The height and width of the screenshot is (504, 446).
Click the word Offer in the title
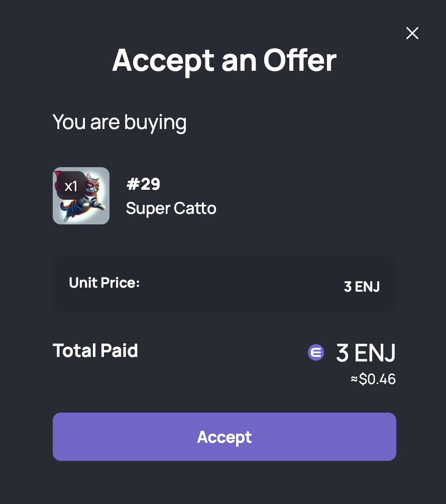pyautogui.click(x=300, y=60)
